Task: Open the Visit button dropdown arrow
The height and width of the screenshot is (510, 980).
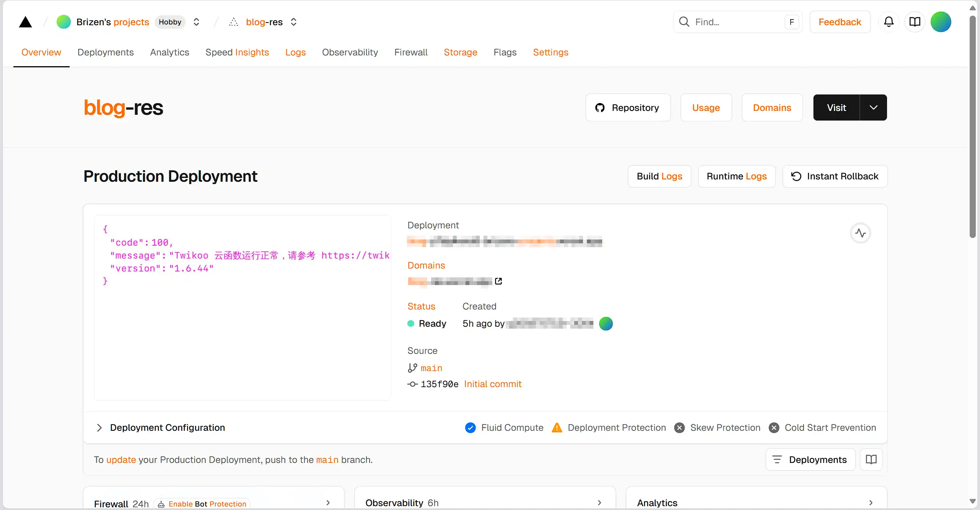Action: click(873, 108)
